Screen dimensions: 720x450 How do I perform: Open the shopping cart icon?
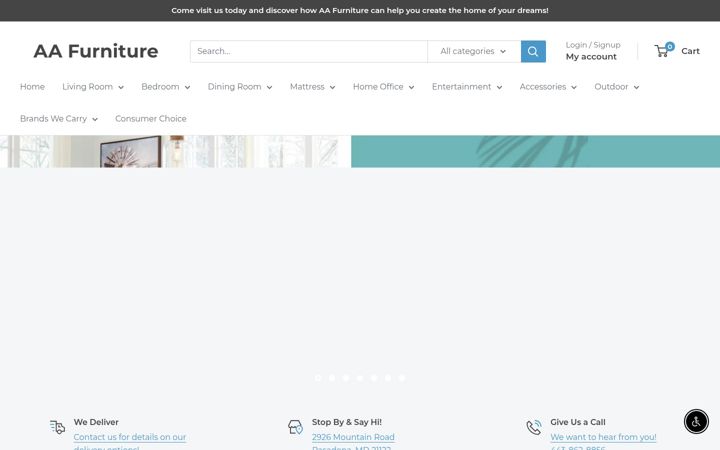(x=664, y=50)
